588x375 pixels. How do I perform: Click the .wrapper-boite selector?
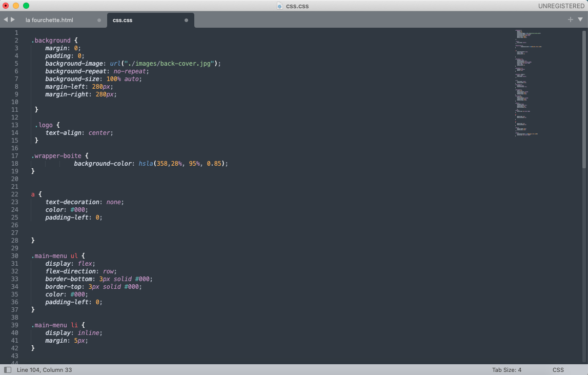point(56,156)
